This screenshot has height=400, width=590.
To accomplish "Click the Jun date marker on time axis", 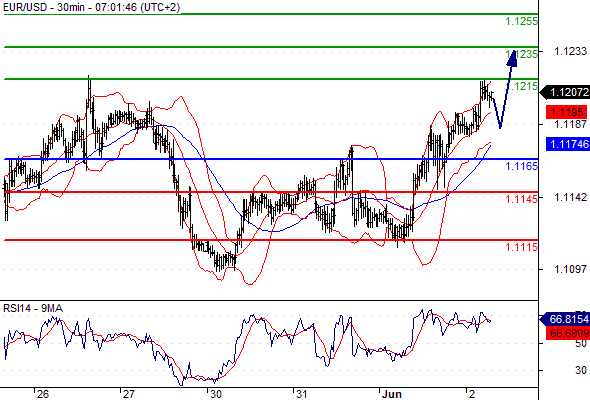I will (392, 394).
